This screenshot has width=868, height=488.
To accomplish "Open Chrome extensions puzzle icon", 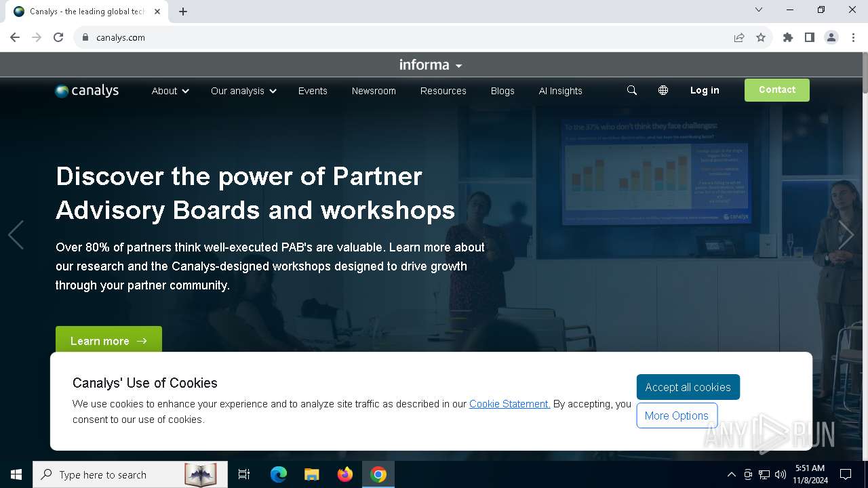I will click(x=788, y=37).
